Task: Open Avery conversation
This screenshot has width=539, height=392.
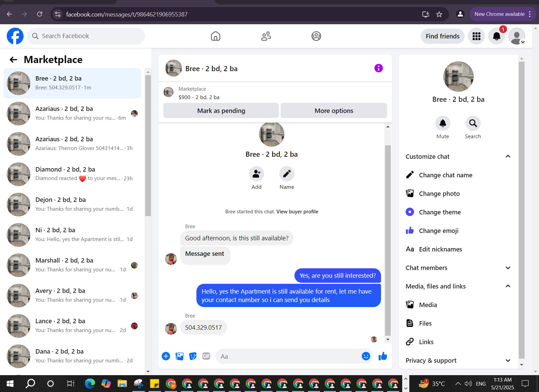Action: coord(72,296)
